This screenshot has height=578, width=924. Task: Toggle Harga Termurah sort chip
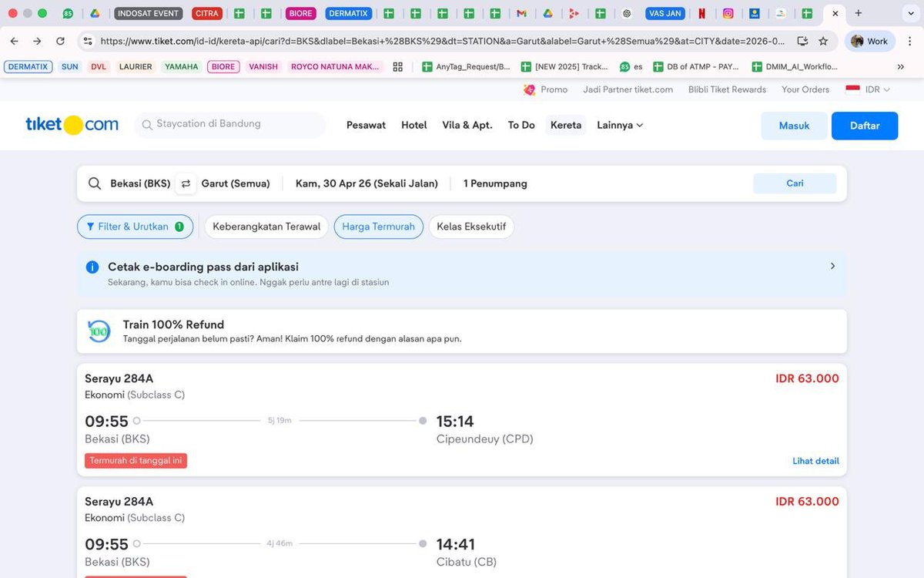[378, 227]
